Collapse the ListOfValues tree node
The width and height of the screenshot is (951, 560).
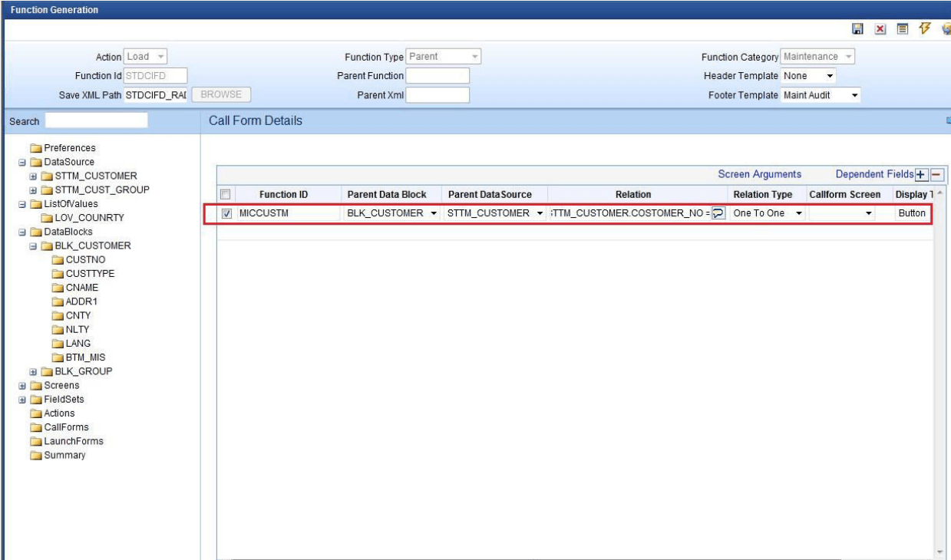pyautogui.click(x=21, y=203)
